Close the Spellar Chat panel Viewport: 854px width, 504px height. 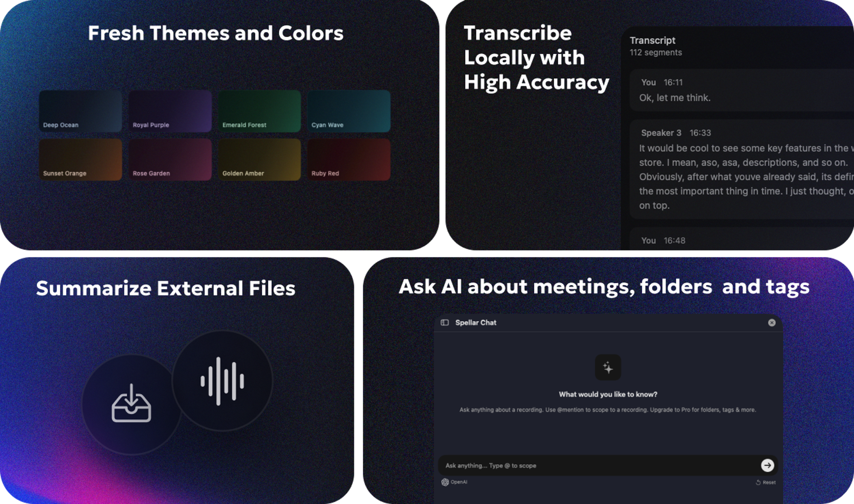tap(772, 322)
